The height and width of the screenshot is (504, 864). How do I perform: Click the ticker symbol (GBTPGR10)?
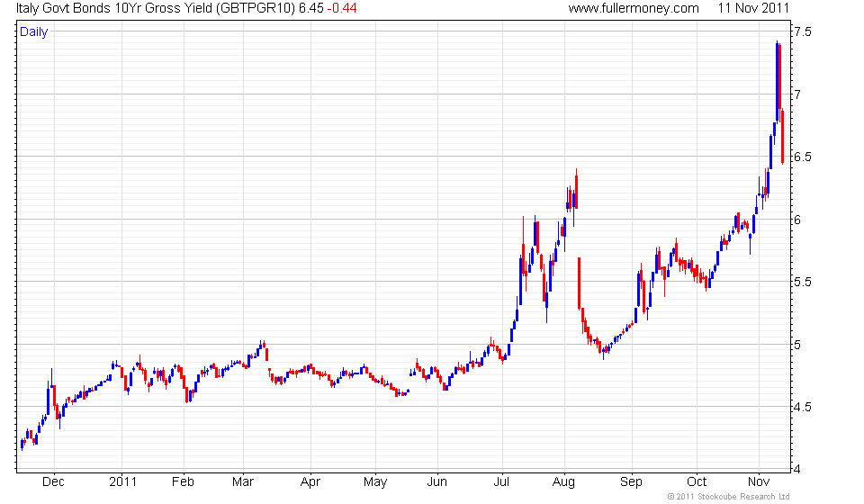255,8
